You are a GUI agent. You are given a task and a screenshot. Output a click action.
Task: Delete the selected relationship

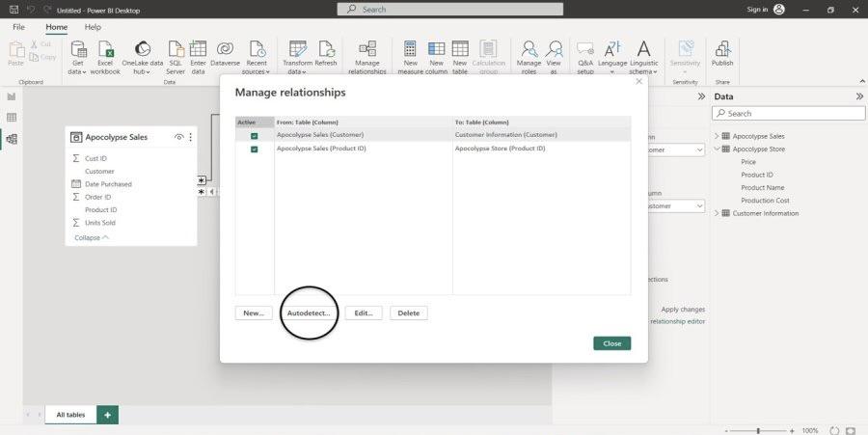coord(409,313)
